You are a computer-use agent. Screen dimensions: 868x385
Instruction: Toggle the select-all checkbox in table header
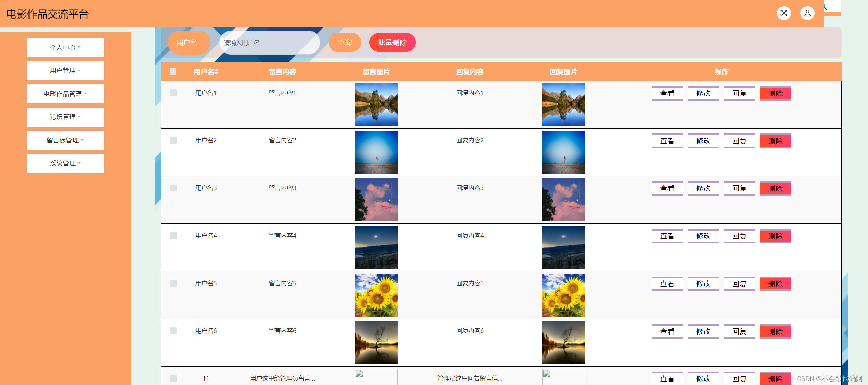point(173,72)
